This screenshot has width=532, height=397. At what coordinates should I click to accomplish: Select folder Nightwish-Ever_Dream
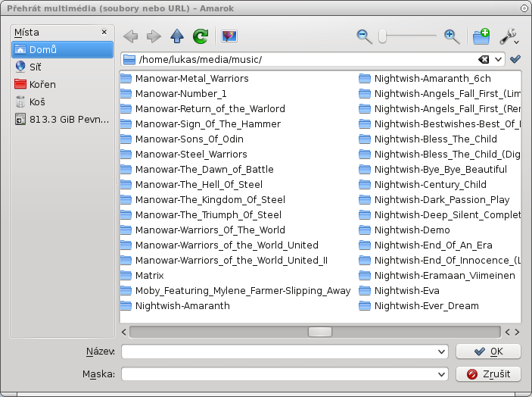(x=419, y=306)
